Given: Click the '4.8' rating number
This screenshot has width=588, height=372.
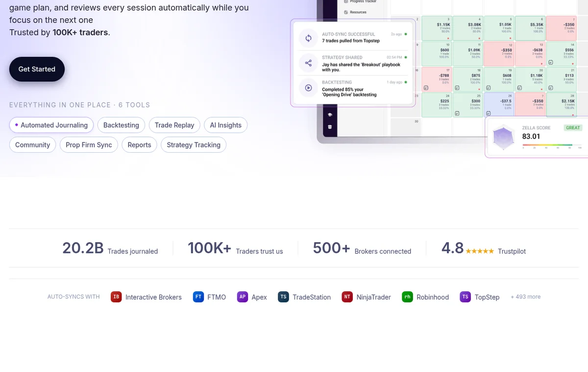Looking at the screenshot, I should pyautogui.click(x=452, y=248).
